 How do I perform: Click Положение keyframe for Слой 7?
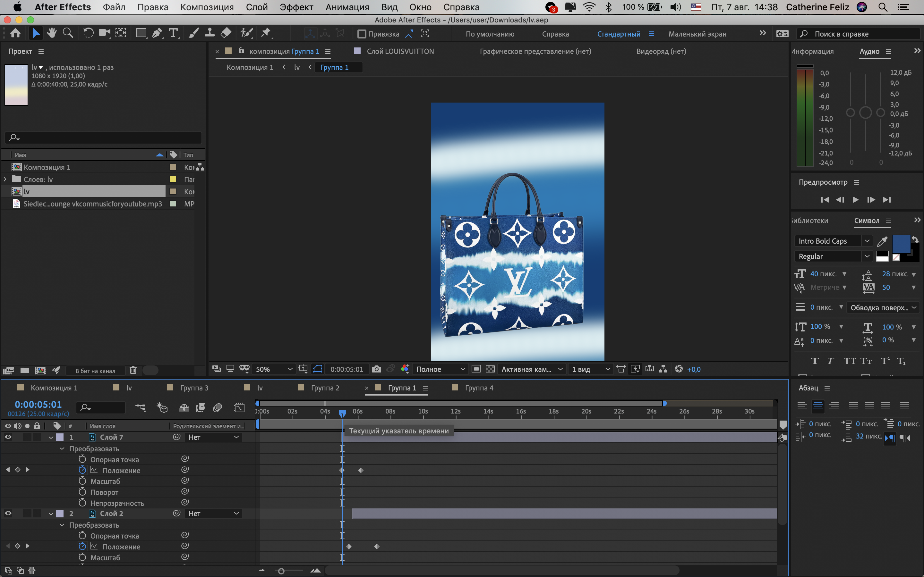tap(341, 470)
